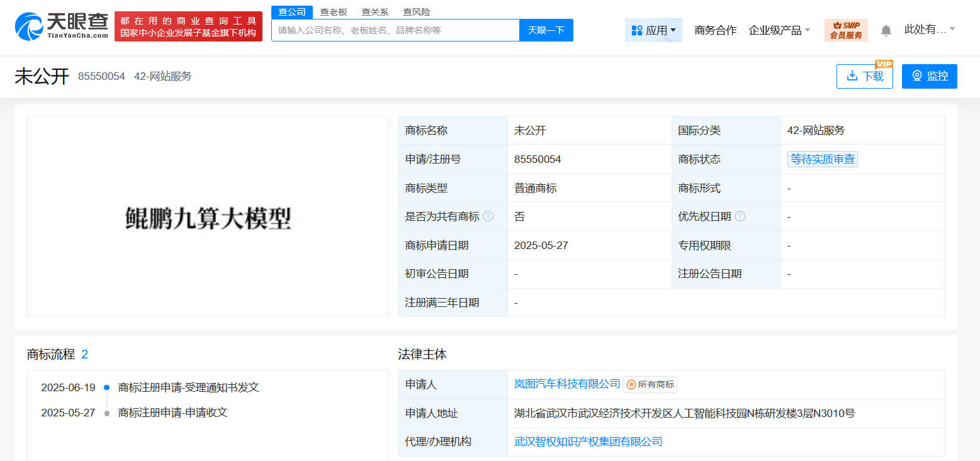This screenshot has width=980, height=461.
Task: Click help icon beside 优先权日期
Action: click(740, 216)
